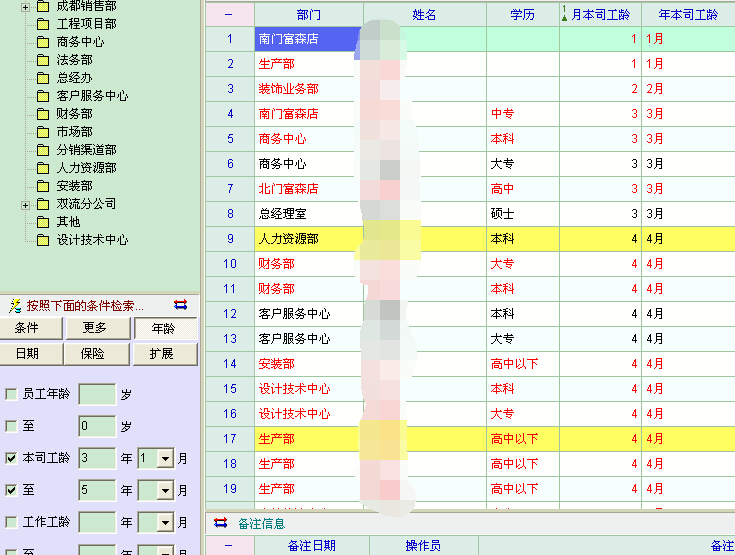The height and width of the screenshot is (555, 735).
Task: Uncheck the 本司工龄 checkbox
Action: pyautogui.click(x=12, y=458)
